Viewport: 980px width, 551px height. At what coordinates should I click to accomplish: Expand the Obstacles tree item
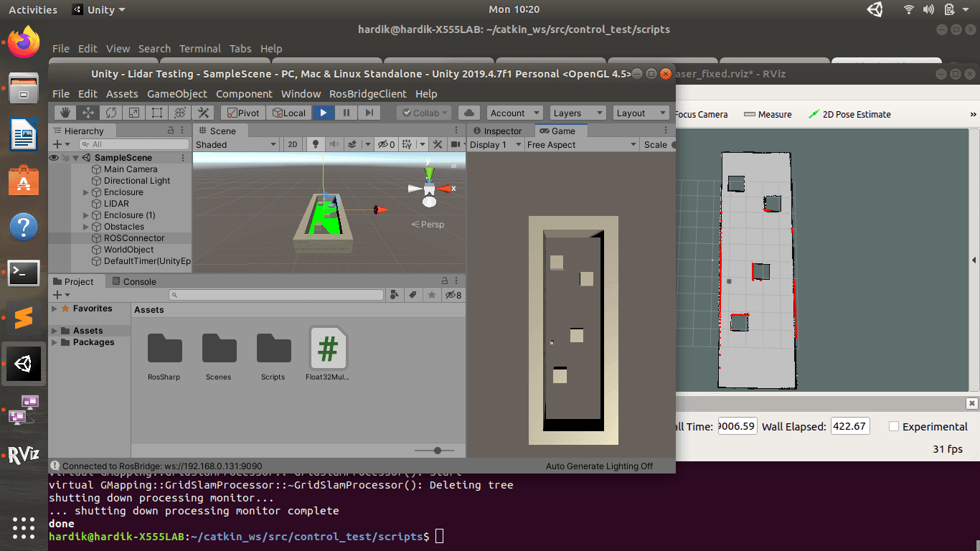(x=86, y=227)
